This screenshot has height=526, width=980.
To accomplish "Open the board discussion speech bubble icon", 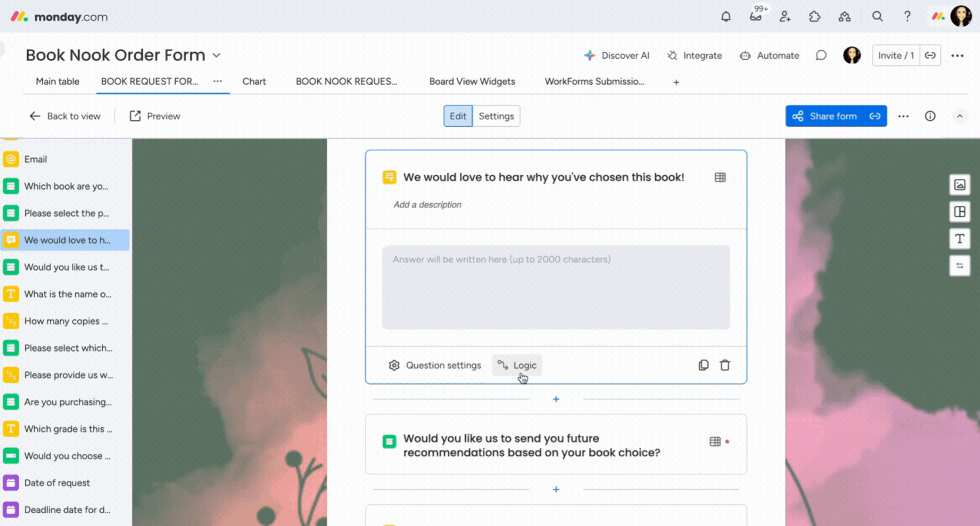I will point(821,55).
